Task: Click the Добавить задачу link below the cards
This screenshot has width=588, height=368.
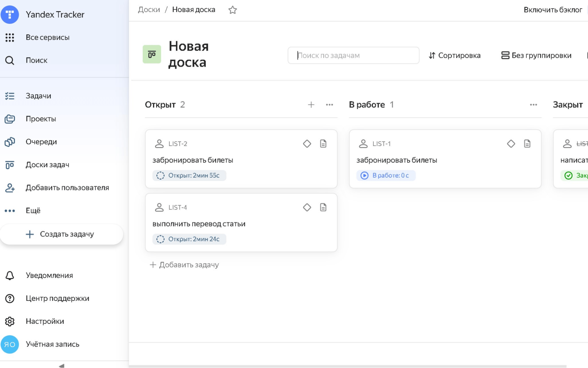Action: (x=184, y=265)
